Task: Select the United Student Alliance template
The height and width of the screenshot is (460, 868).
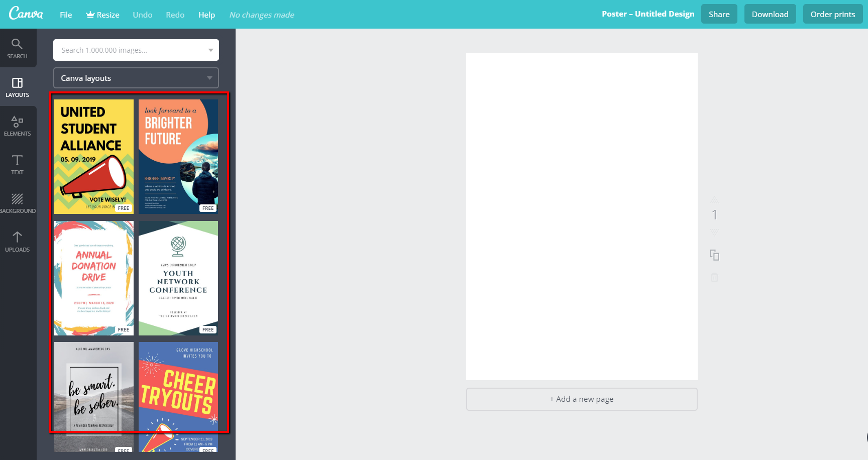Action: click(93, 156)
